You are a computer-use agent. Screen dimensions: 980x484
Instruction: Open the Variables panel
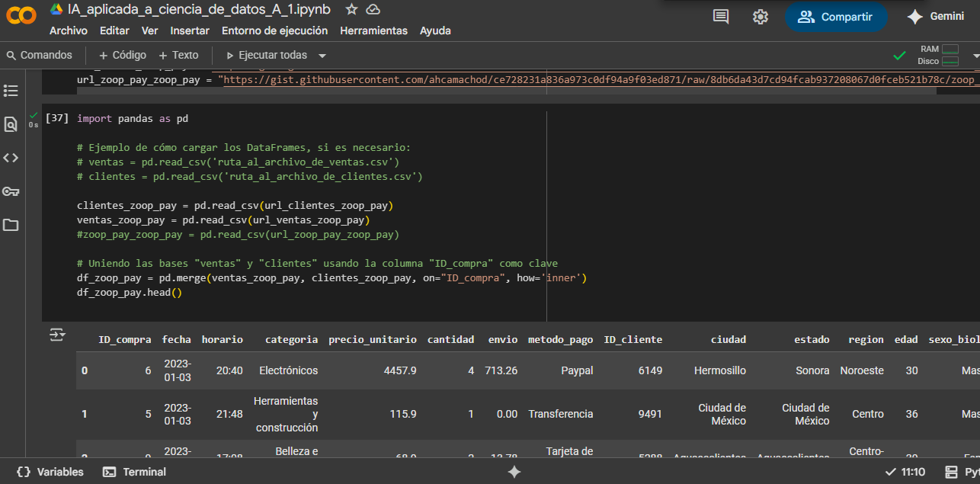pyautogui.click(x=50, y=472)
